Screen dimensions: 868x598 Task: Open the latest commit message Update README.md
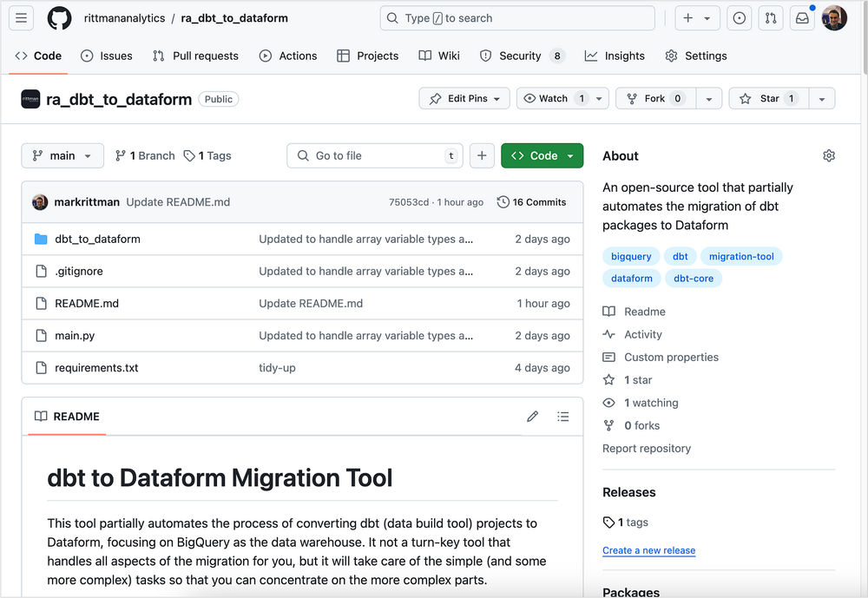[178, 202]
